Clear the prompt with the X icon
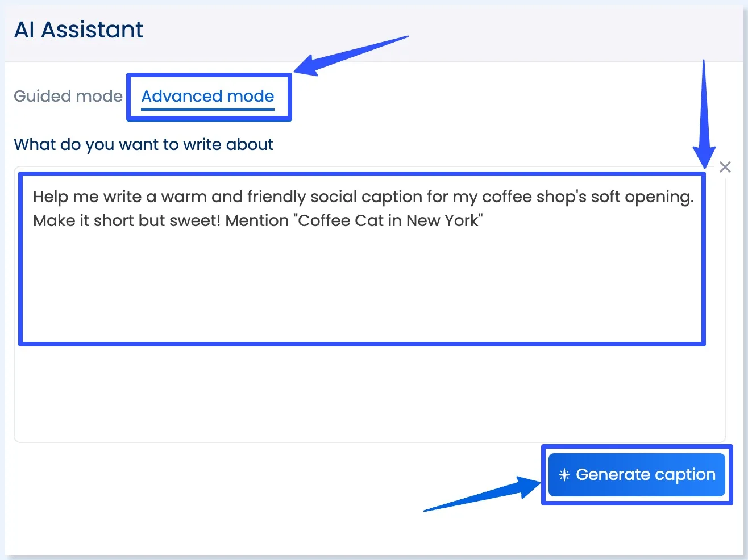Viewport: 748px width, 560px height. (x=725, y=167)
